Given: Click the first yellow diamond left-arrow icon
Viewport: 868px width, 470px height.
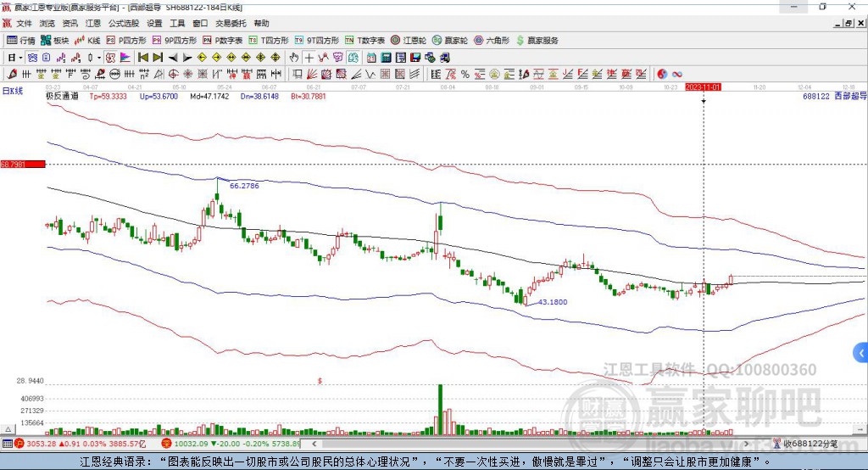Looking at the screenshot, I should click(202, 58).
